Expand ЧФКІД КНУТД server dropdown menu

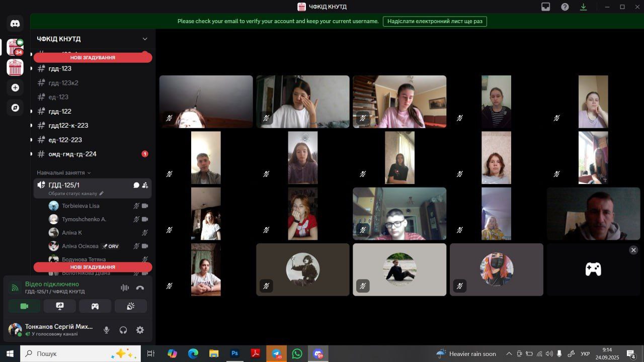tap(145, 39)
